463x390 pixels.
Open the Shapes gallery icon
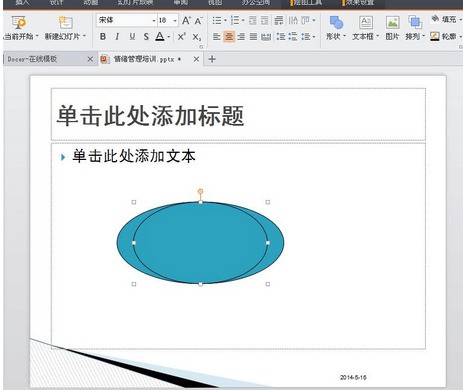point(336,22)
